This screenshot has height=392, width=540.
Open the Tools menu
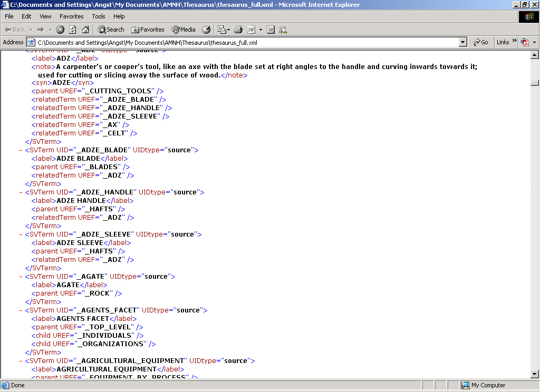click(99, 16)
